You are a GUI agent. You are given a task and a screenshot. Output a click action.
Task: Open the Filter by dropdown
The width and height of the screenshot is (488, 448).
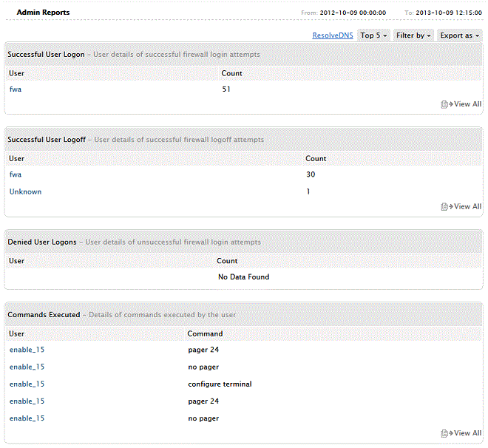[413, 35]
